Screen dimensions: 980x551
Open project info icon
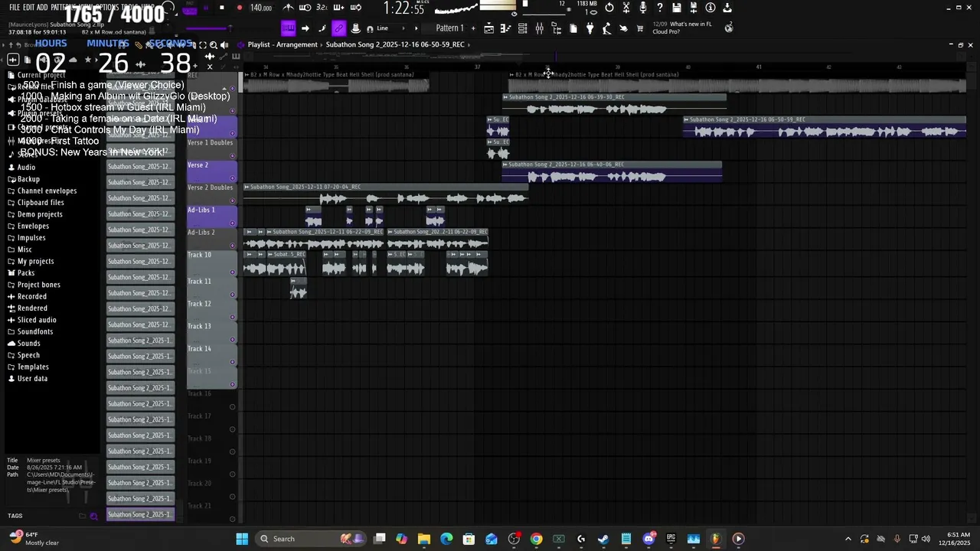click(x=710, y=8)
